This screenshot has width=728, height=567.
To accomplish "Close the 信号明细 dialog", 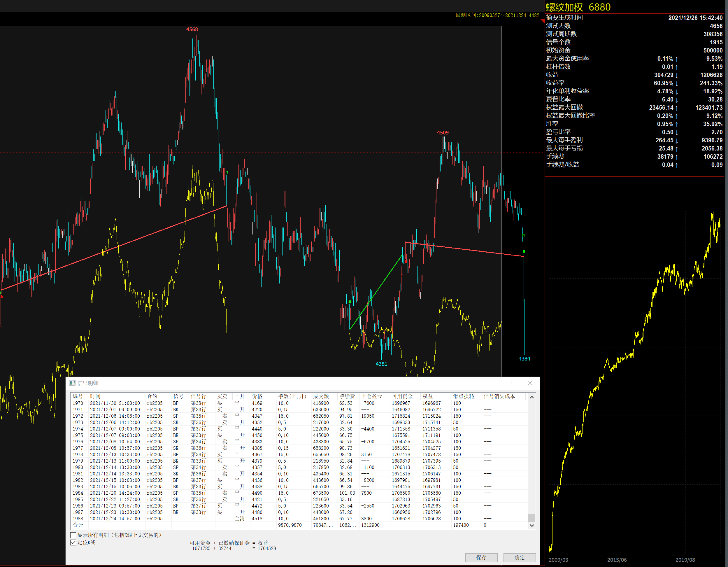I will (530, 383).
